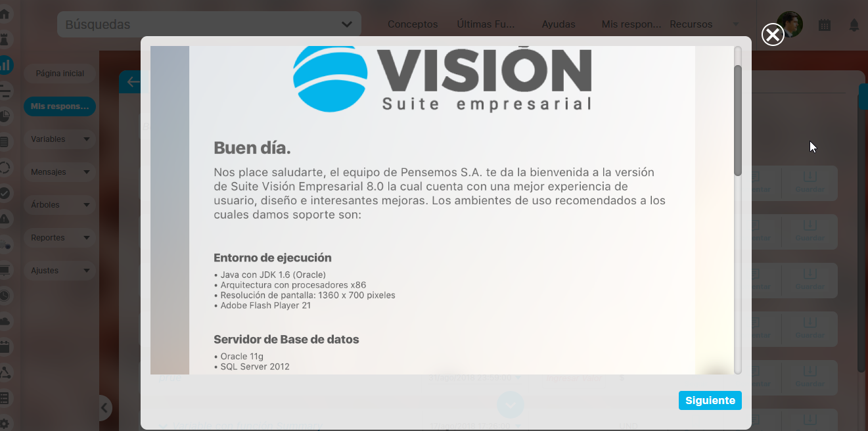This screenshot has width=868, height=431.
Task: Close the welcome dialog with the X icon
Action: coord(773,35)
